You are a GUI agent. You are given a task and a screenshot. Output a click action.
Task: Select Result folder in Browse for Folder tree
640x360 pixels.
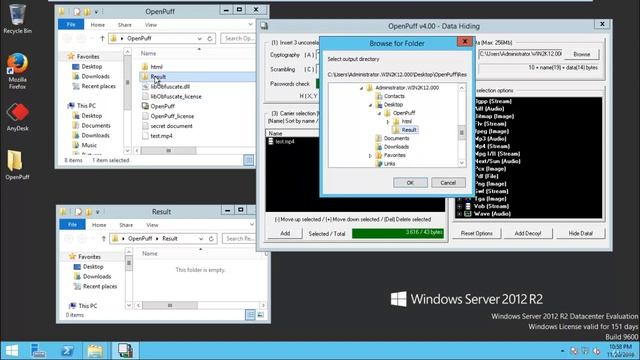coord(409,130)
